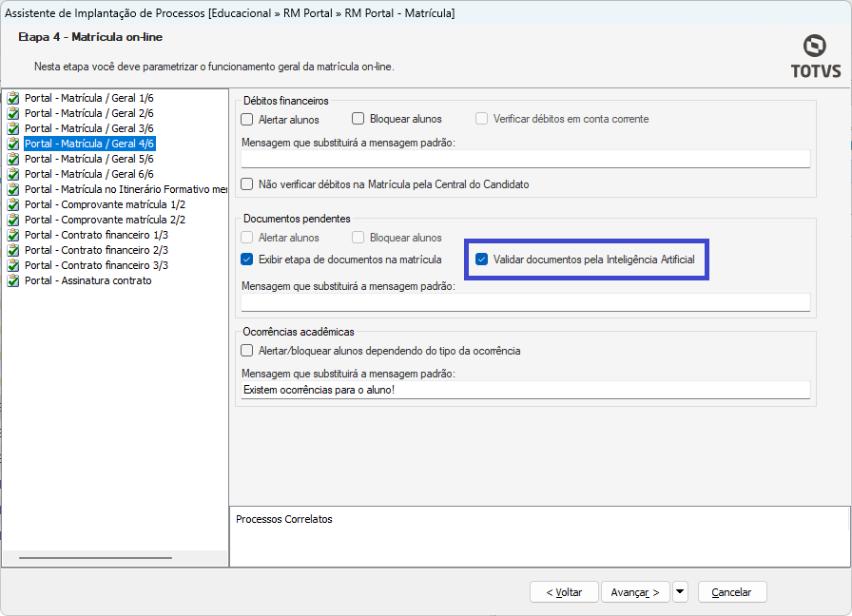Image resolution: width=852 pixels, height=616 pixels.
Task: Select Portal - Matrícula / Geral 5/6
Action: (89, 159)
